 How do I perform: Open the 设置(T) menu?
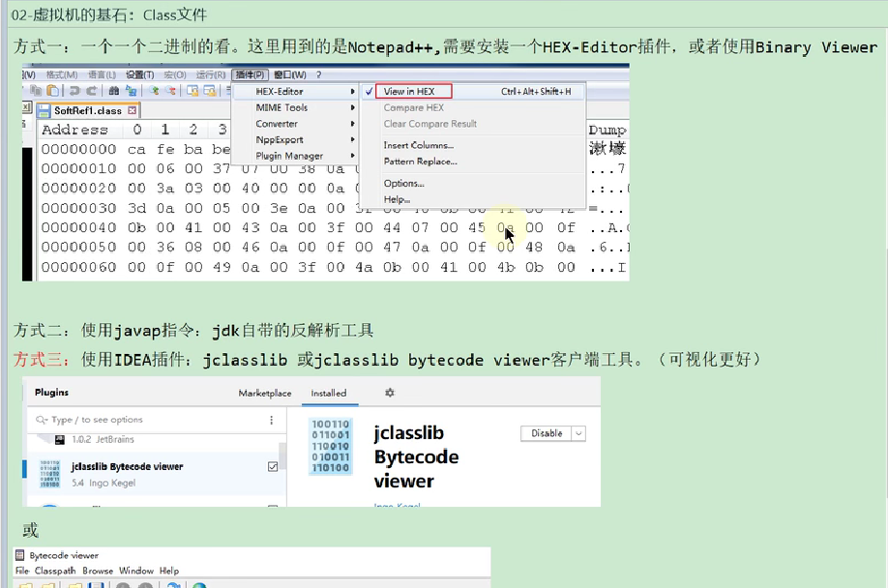[x=140, y=74]
